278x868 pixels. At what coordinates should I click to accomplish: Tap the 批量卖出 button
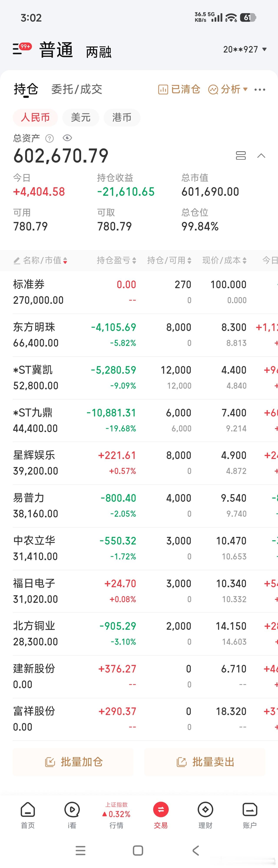pos(204,762)
